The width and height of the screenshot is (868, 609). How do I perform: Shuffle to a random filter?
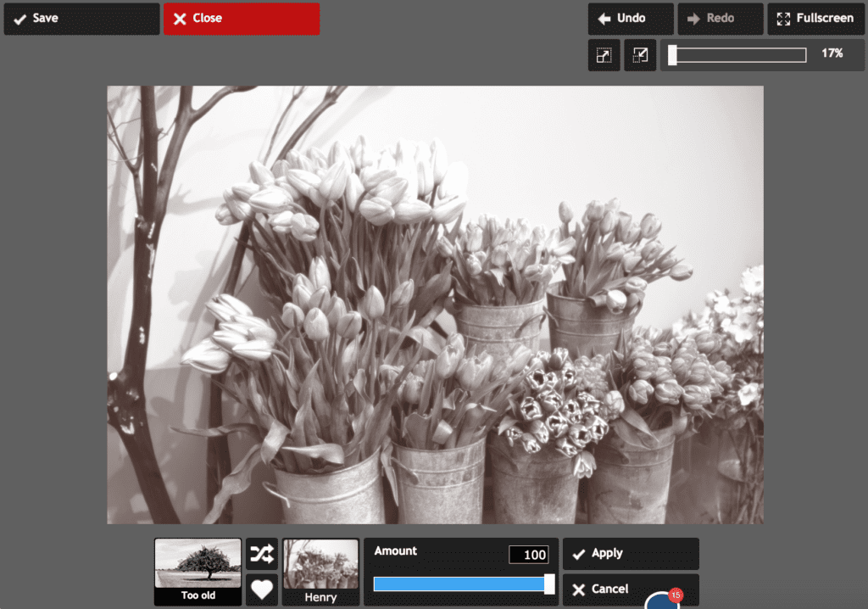click(x=261, y=555)
